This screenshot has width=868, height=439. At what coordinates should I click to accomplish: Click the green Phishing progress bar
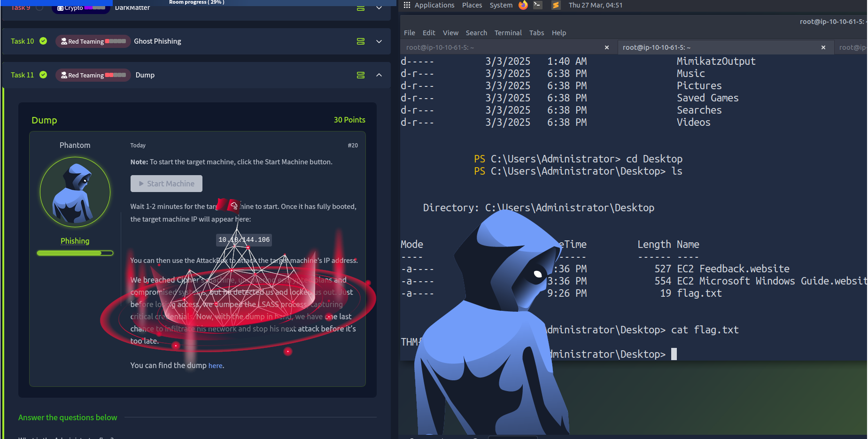tap(75, 253)
